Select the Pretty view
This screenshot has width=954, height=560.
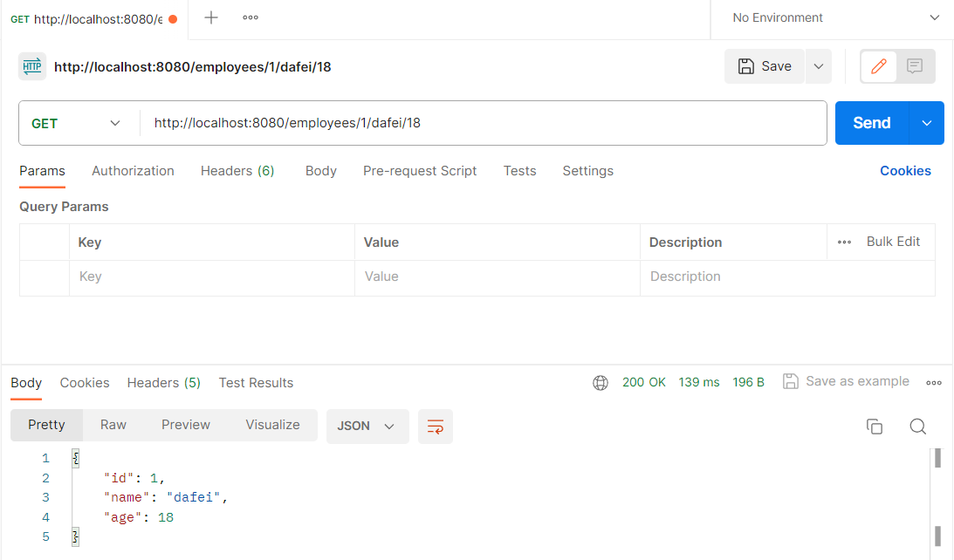point(46,425)
